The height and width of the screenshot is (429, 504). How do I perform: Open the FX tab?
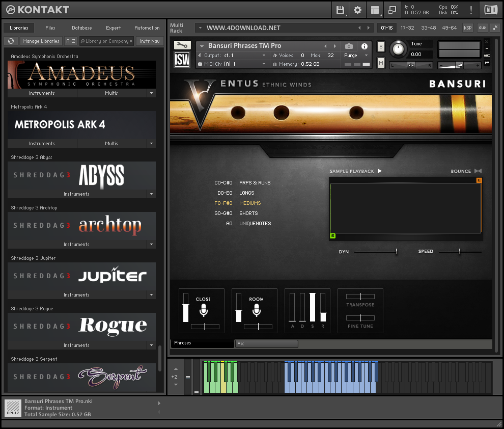pos(266,344)
